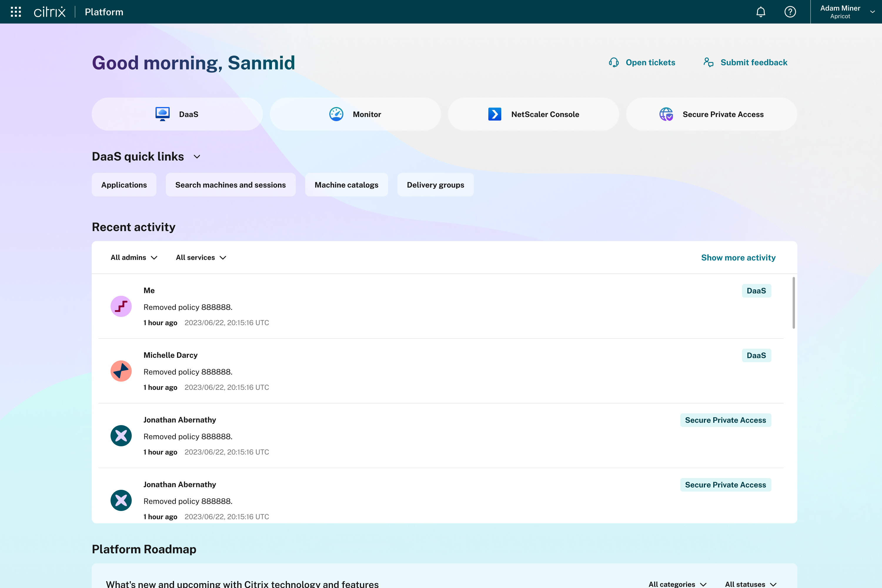Click the DaaS monitor cloud icon
Viewport: 882px width, 588px height.
tap(162, 114)
